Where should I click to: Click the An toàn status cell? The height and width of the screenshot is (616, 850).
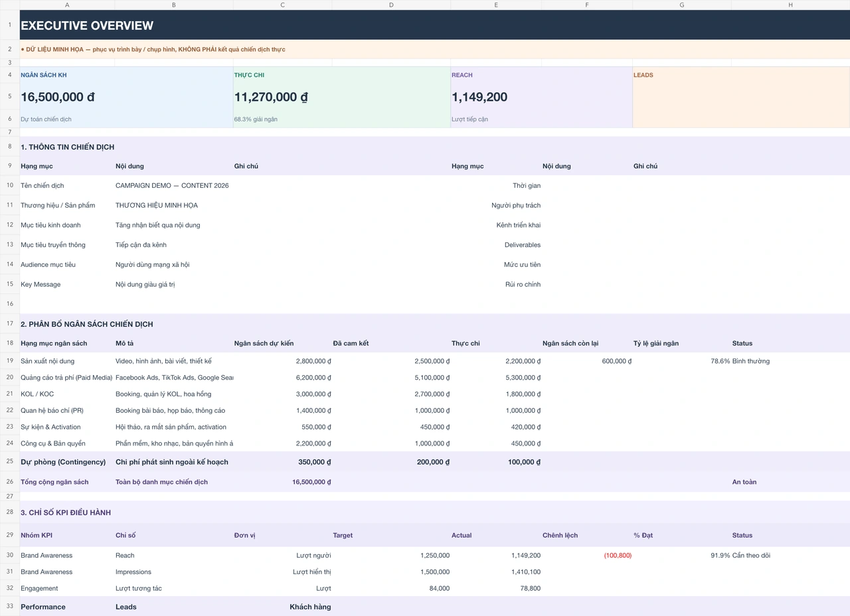(x=790, y=482)
